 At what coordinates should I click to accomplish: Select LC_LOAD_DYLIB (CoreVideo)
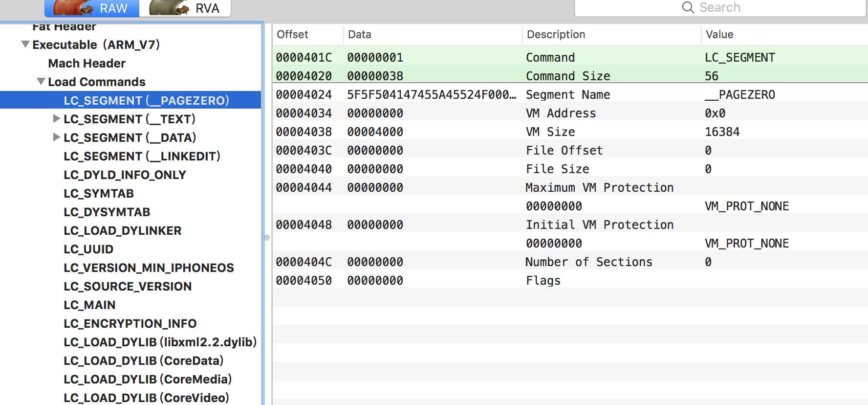click(x=146, y=398)
